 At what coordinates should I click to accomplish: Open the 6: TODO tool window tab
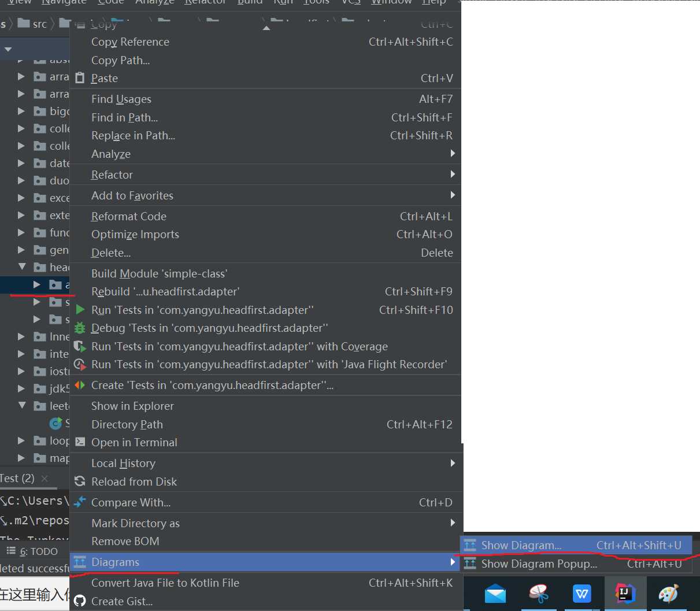tap(32, 551)
